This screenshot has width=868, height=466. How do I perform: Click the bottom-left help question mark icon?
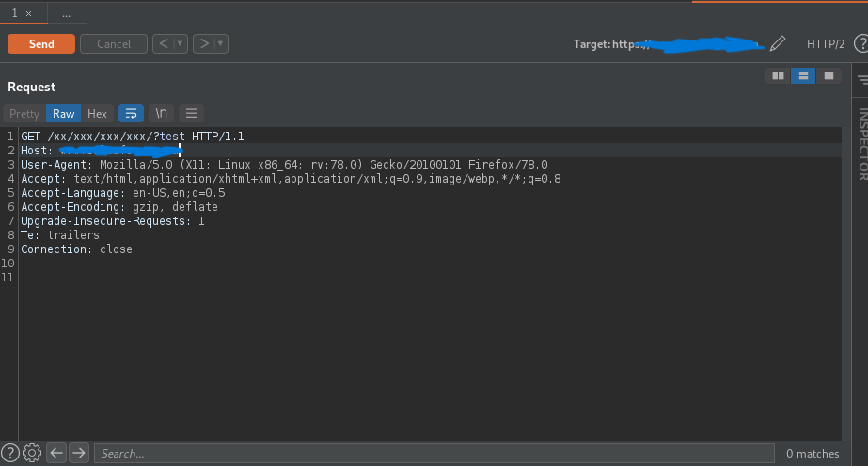(10, 453)
